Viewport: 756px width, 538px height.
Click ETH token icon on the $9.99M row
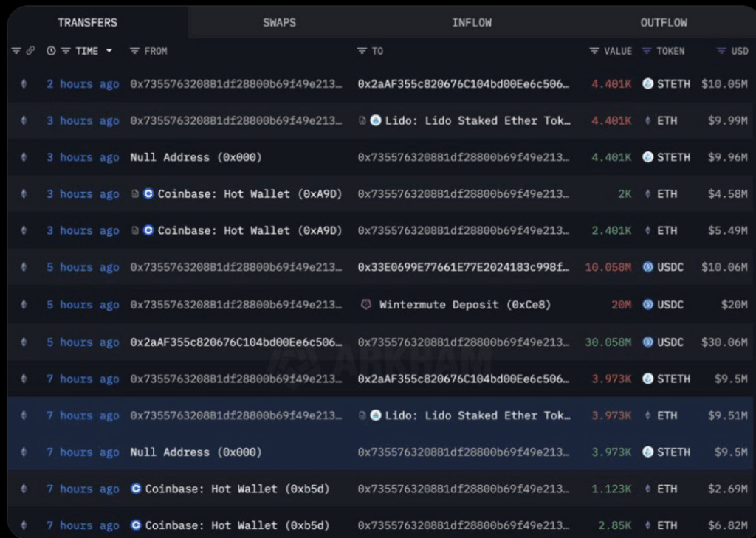[648, 120]
